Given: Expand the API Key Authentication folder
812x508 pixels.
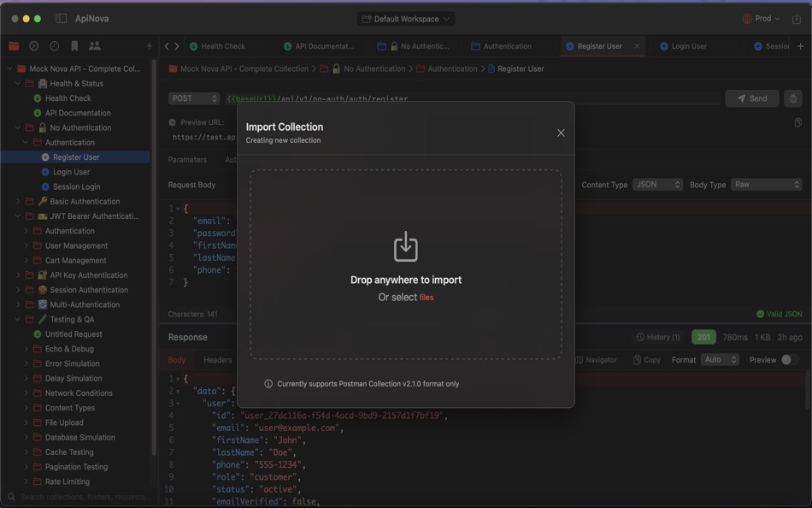Looking at the screenshot, I should [x=18, y=275].
